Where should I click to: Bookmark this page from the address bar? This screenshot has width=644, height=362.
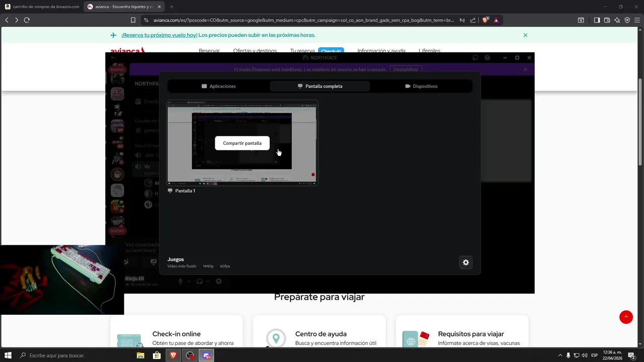click(133, 20)
